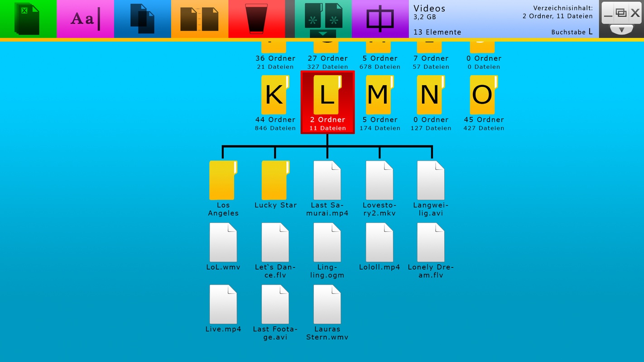The image size is (644, 362).
Task: Open the K letter folder
Action: (274, 95)
